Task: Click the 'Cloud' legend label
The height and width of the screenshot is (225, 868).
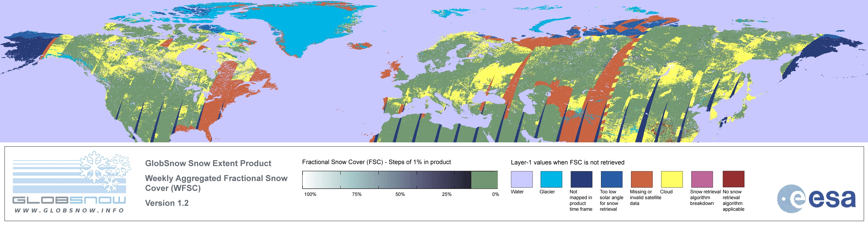Action: (x=666, y=192)
